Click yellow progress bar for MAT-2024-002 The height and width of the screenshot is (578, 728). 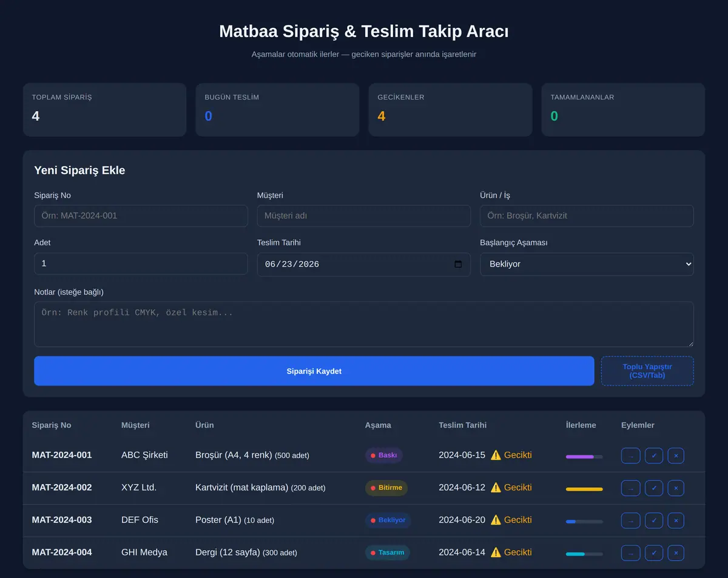(x=584, y=489)
